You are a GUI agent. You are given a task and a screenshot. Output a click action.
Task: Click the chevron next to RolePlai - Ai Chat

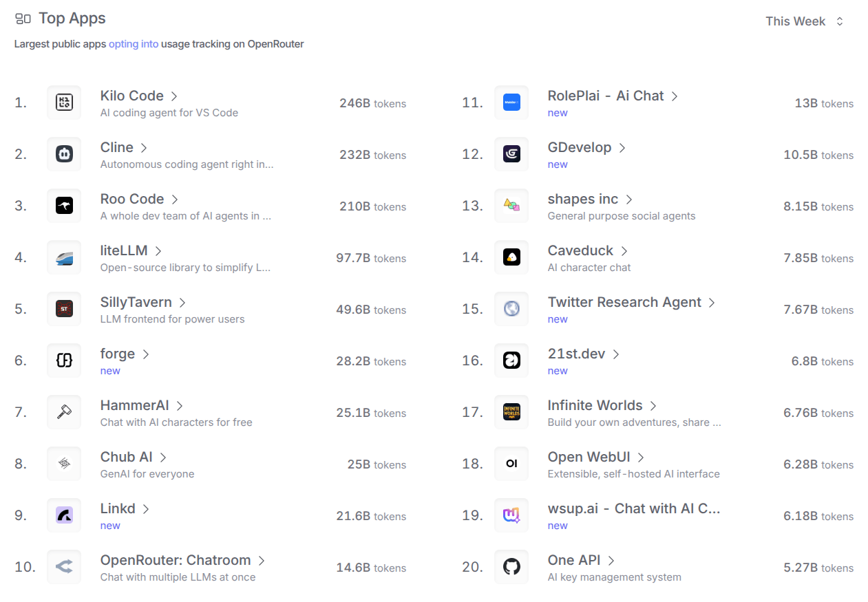(675, 96)
